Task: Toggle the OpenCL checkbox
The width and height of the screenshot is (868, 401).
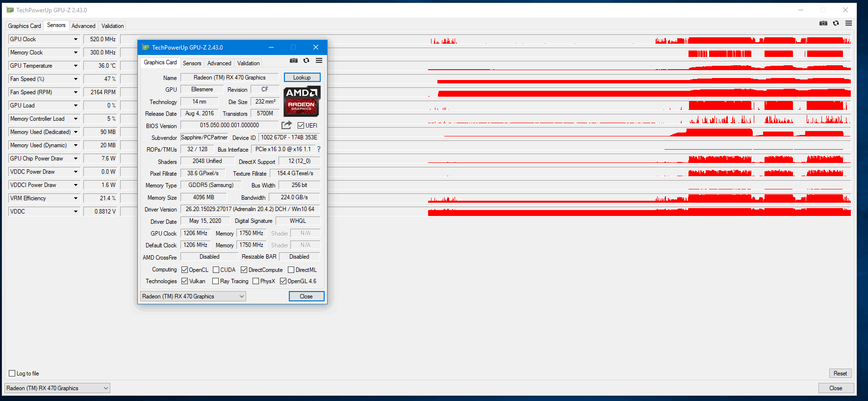Action: (x=184, y=270)
